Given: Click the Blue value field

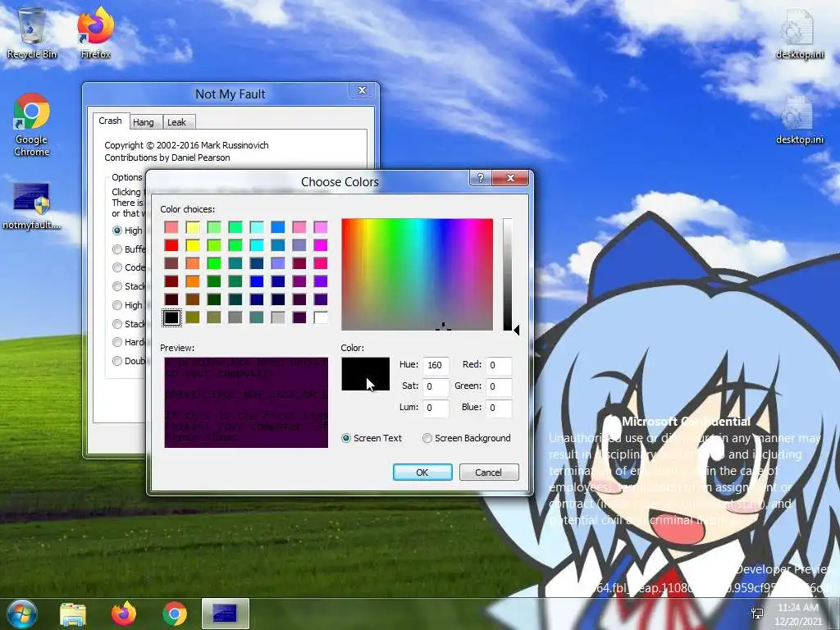Looking at the screenshot, I should [x=498, y=408].
